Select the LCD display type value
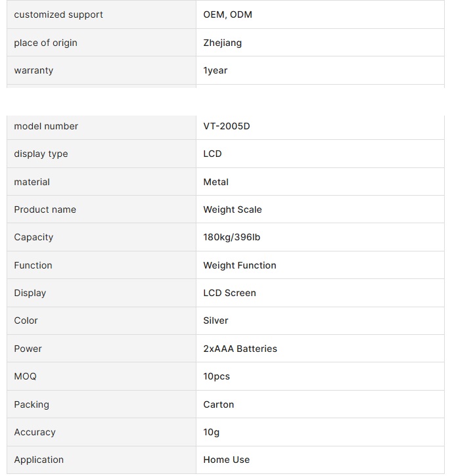452x476 pixels. point(212,154)
